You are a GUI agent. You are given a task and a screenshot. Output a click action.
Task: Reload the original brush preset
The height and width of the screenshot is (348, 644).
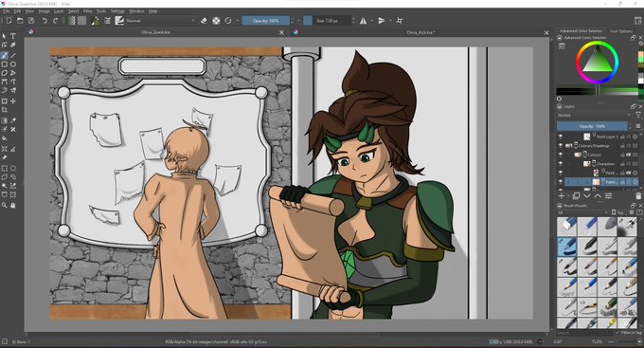pyautogui.click(x=228, y=21)
